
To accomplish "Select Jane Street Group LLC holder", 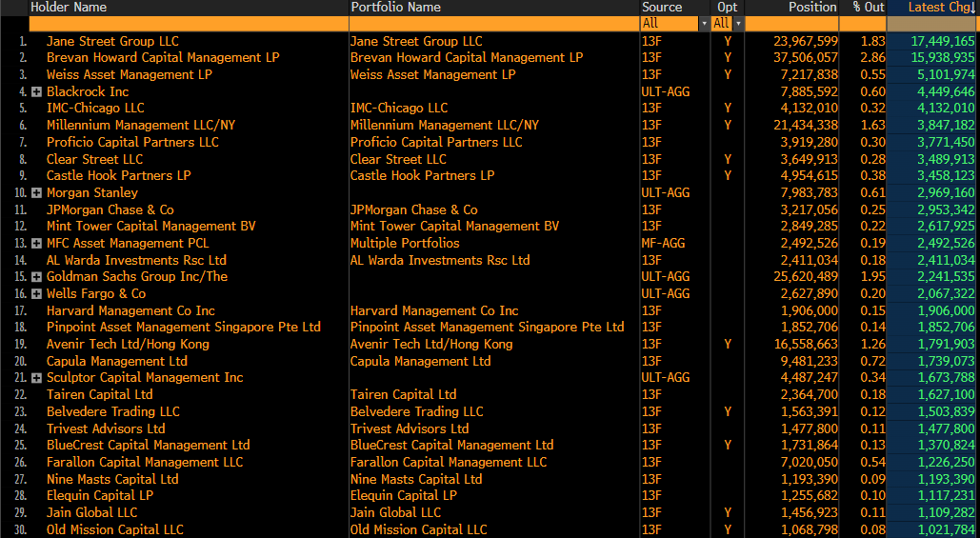I will click(x=112, y=41).
